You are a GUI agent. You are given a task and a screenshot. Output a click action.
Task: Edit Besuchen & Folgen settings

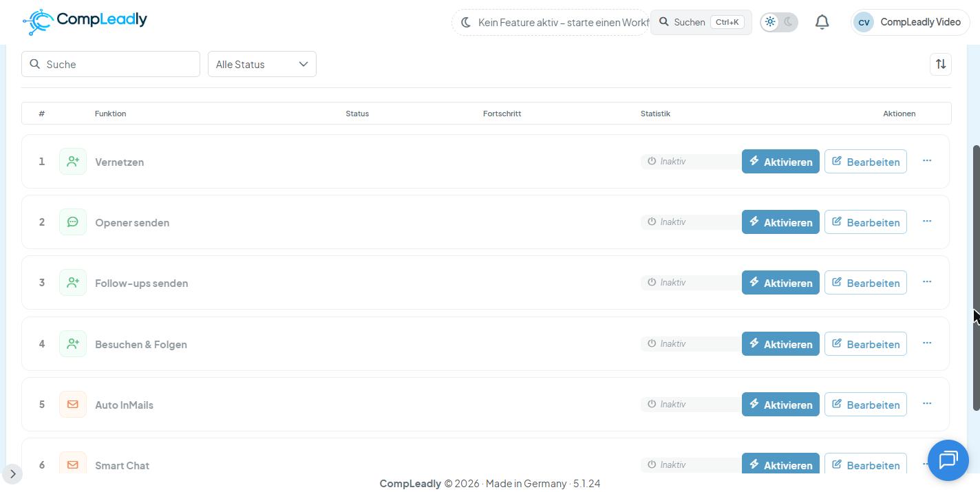tap(866, 344)
